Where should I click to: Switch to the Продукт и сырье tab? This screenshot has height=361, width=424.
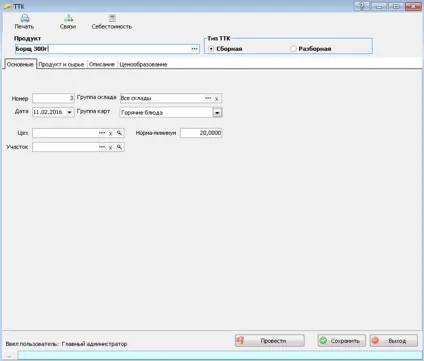coord(61,64)
